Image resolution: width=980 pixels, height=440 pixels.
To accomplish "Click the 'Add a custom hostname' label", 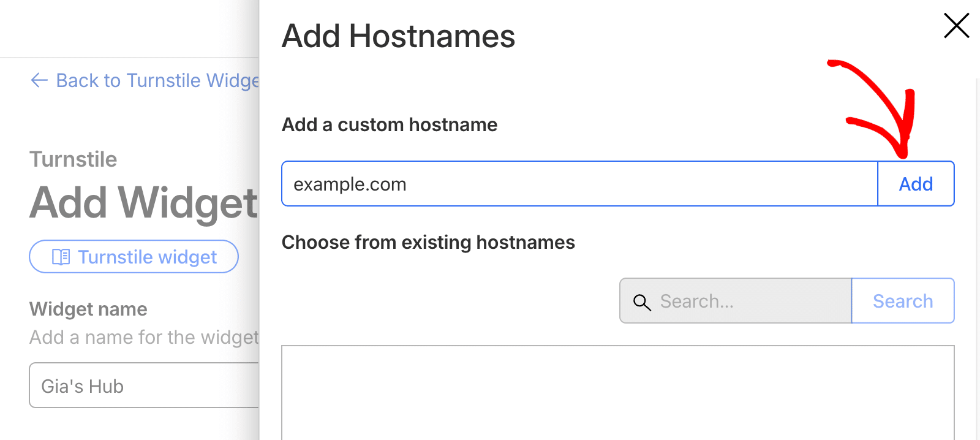I will tap(390, 125).
